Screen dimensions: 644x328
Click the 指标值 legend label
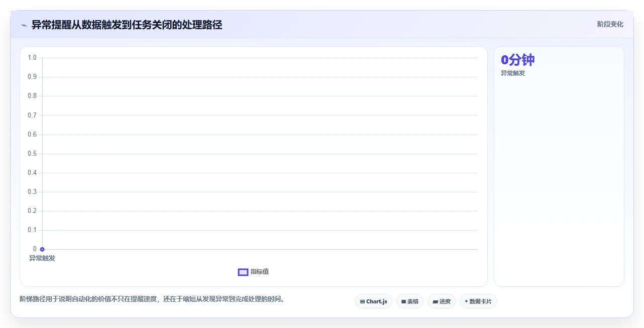260,272
